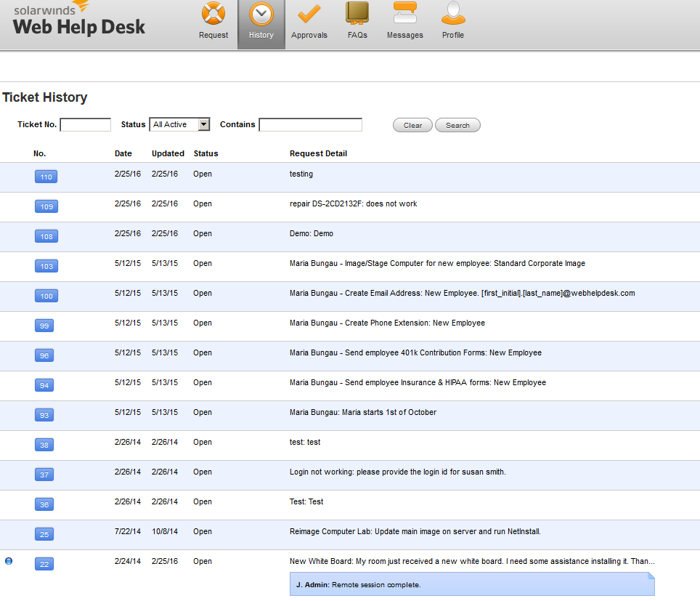Open the FAQs book icon
Screen dimensions: 700x601
click(357, 12)
